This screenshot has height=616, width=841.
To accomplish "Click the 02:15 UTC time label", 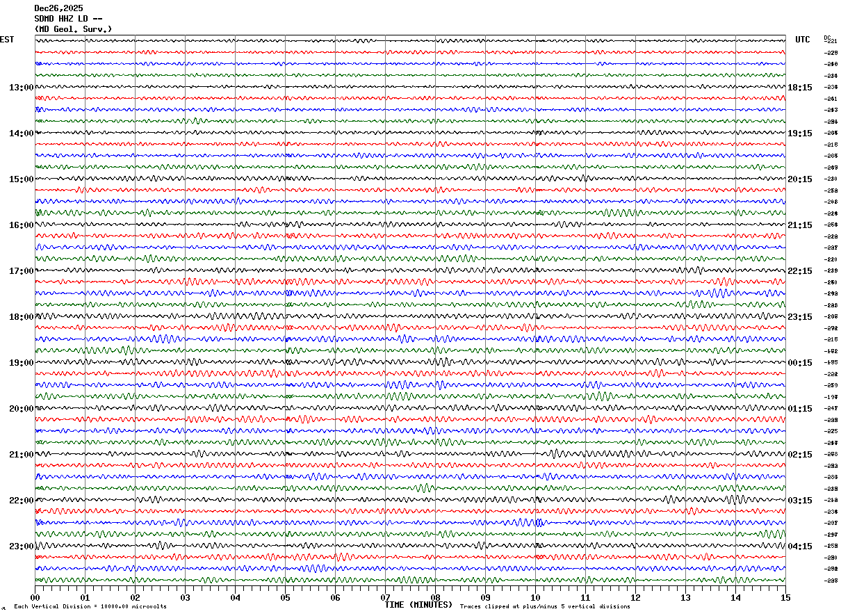I will (x=800, y=455).
